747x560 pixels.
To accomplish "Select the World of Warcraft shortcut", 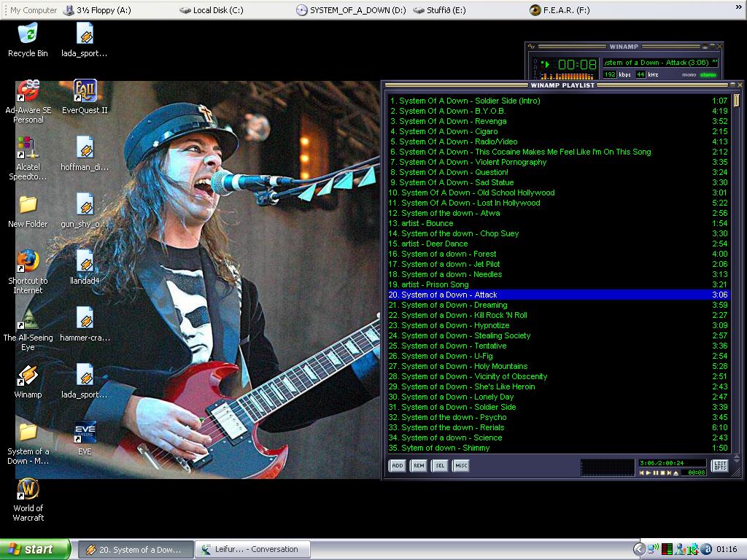I will [x=28, y=500].
